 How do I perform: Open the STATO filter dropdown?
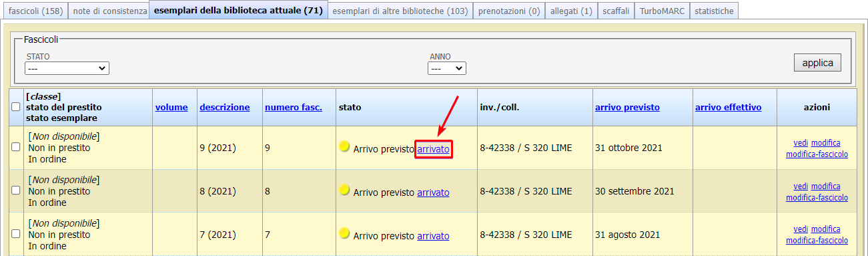pos(67,68)
